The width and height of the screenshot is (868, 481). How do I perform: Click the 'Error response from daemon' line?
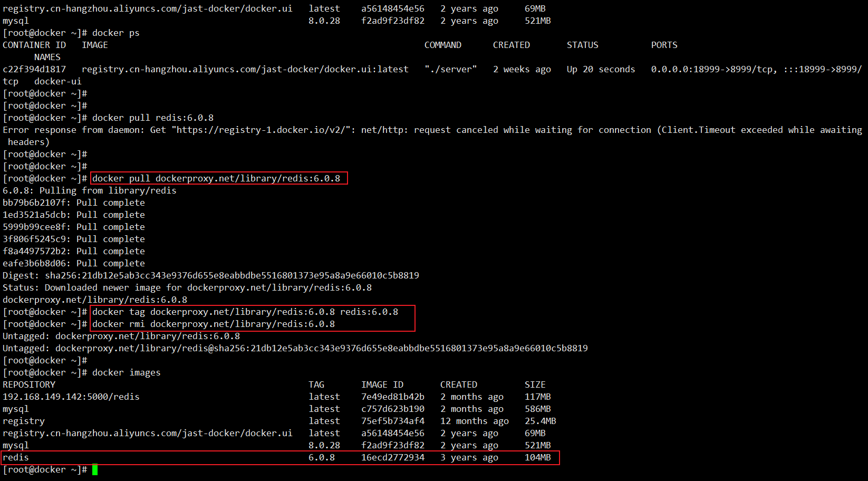pos(432,136)
